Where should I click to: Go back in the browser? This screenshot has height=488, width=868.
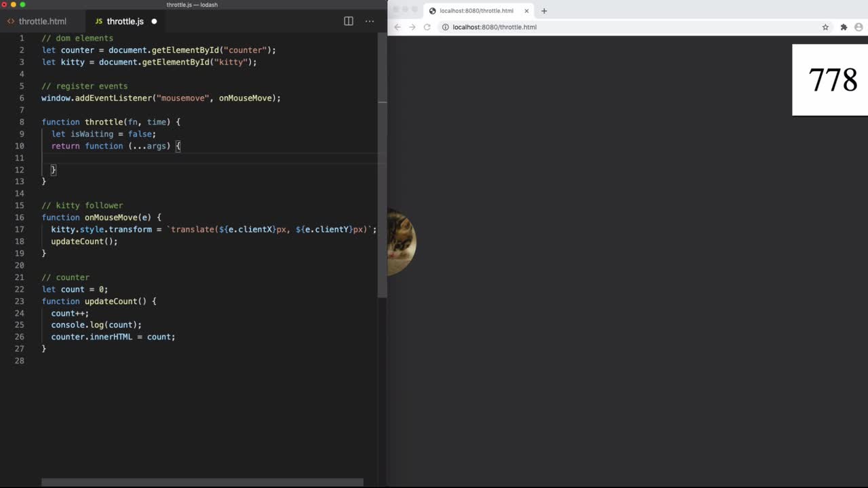click(397, 27)
